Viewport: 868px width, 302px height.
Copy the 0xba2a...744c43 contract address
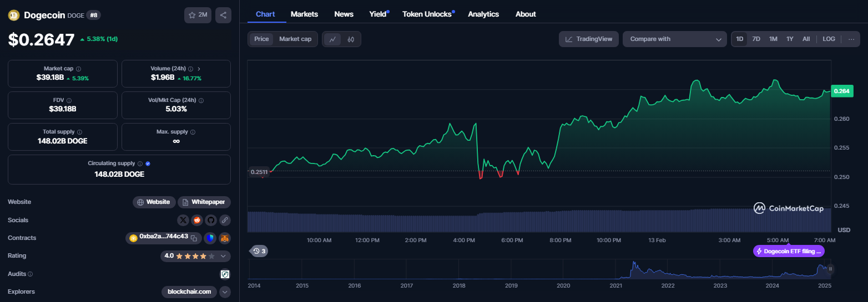tap(194, 238)
